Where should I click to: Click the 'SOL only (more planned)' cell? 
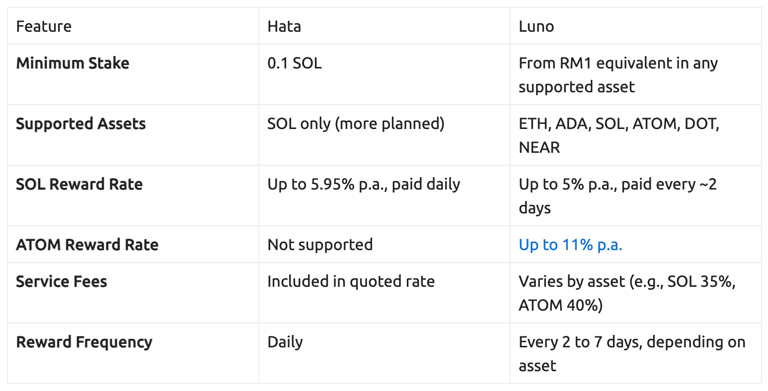tap(356, 124)
